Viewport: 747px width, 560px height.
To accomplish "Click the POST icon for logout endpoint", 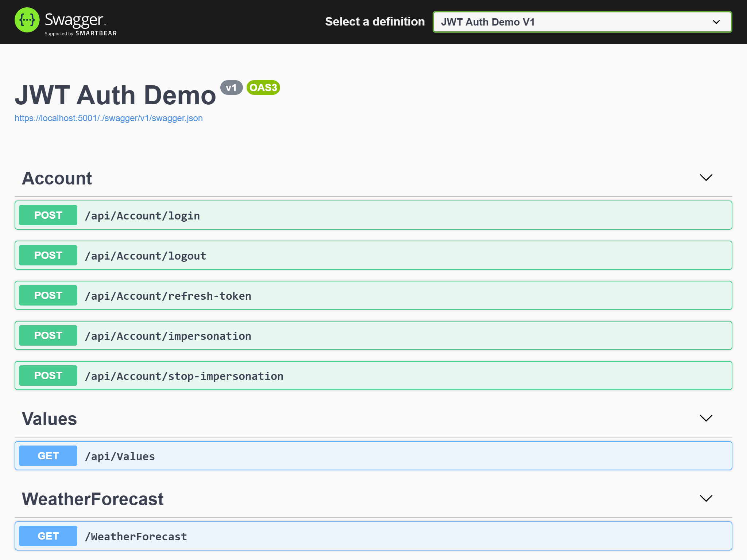I will click(49, 255).
